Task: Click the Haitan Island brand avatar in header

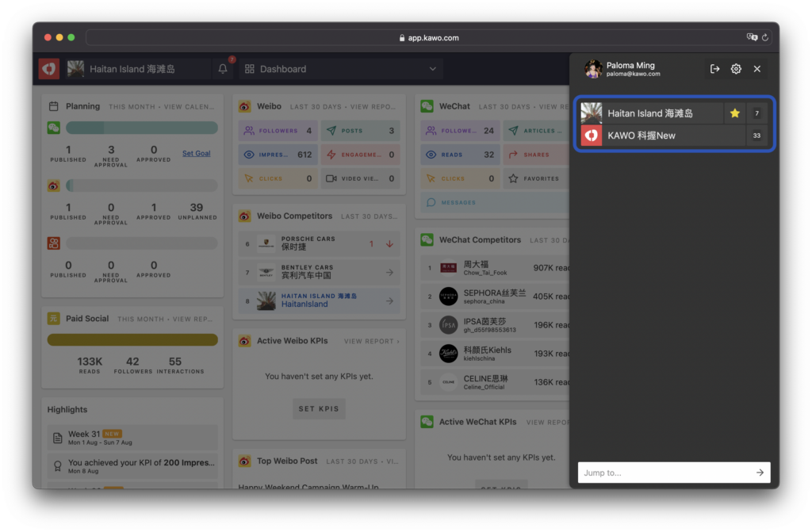Action: point(75,69)
